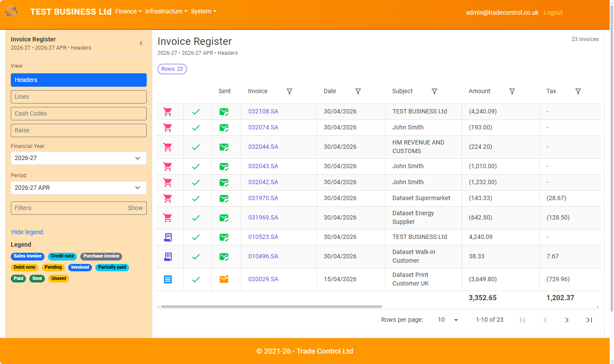Open the Invoice column filter icon

tap(290, 91)
